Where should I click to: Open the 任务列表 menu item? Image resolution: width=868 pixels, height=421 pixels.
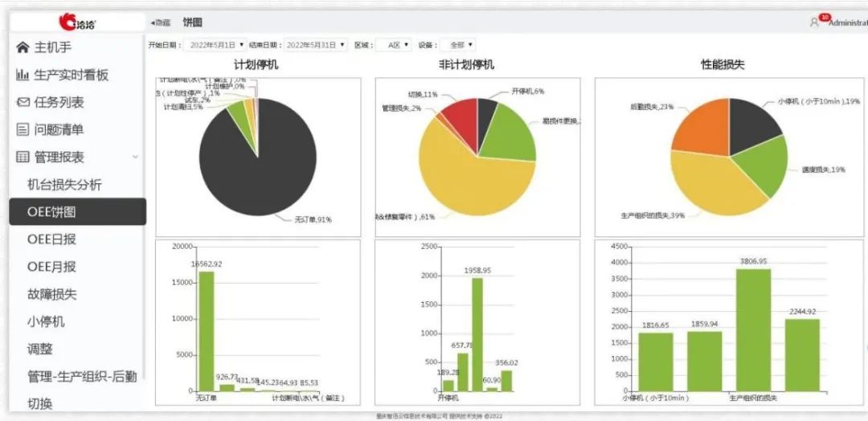point(59,102)
